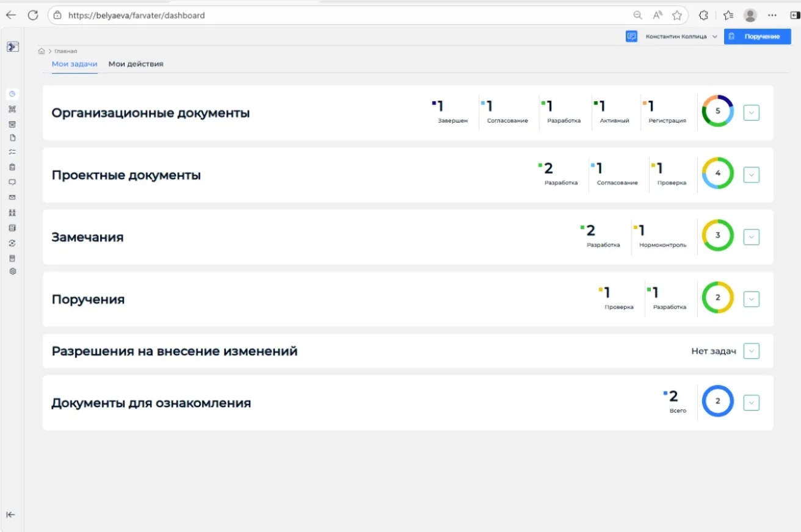The width and height of the screenshot is (801, 532).
Task: Switch to the Мои действия tab
Action: tap(136, 63)
